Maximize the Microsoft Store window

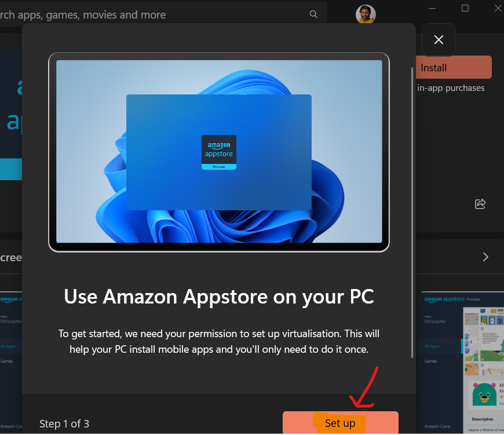465,8
